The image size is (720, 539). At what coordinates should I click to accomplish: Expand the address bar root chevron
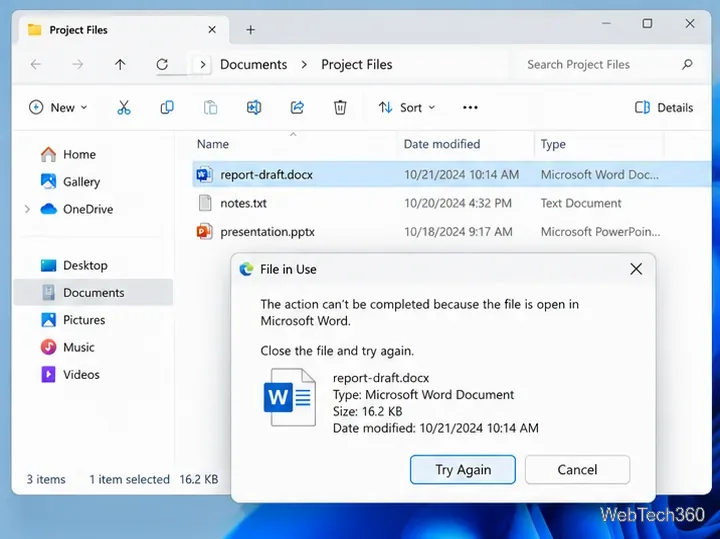tap(202, 64)
